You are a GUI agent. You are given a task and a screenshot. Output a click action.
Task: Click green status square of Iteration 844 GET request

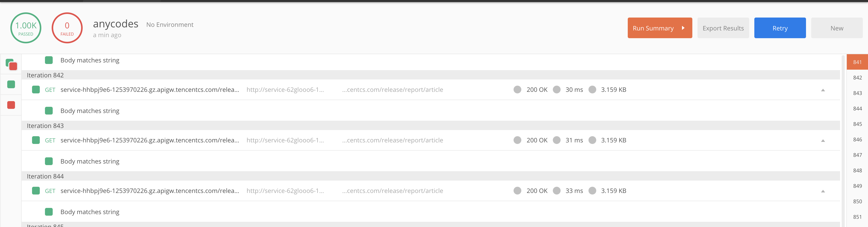(36, 191)
